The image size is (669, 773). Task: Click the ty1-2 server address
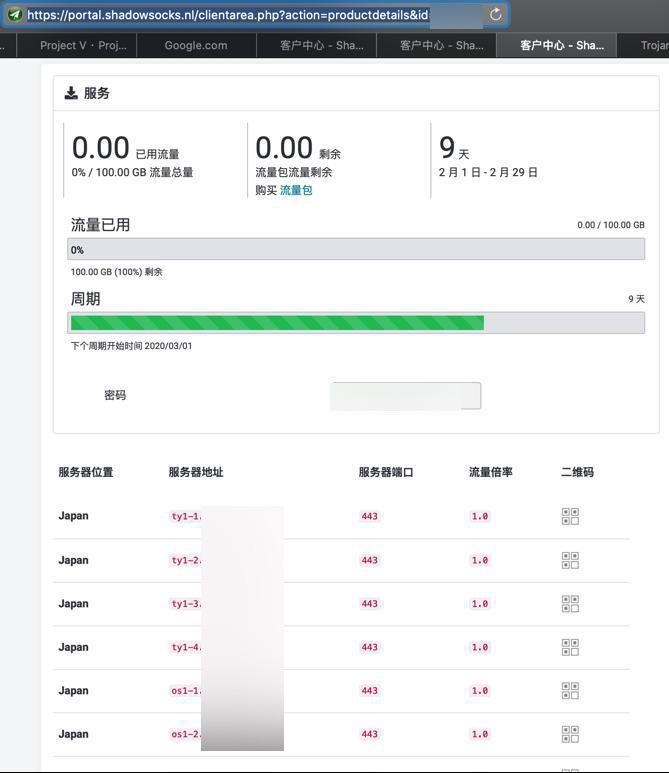(185, 560)
